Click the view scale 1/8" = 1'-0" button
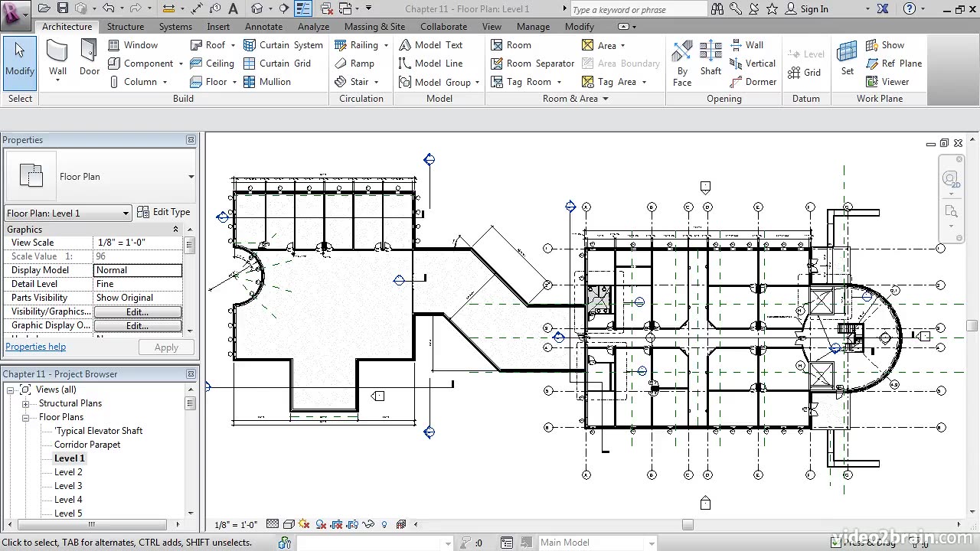Screen dimensions: 980x551 click(236, 525)
